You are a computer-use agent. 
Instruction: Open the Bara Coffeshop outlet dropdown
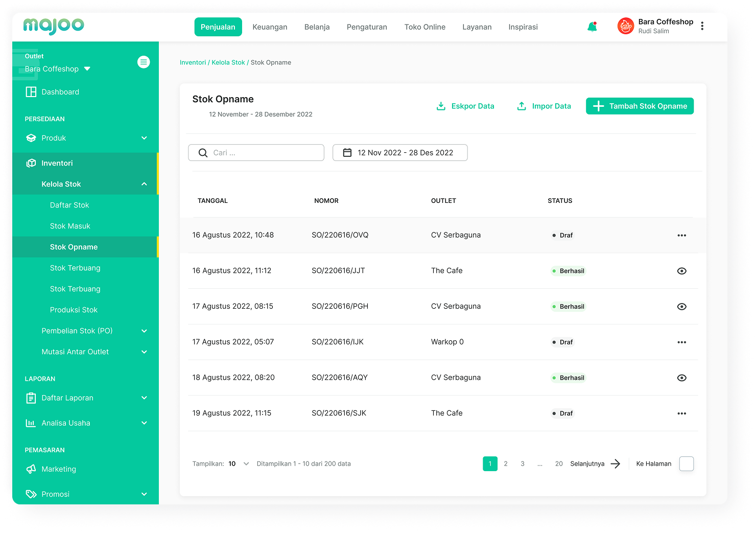point(57,69)
